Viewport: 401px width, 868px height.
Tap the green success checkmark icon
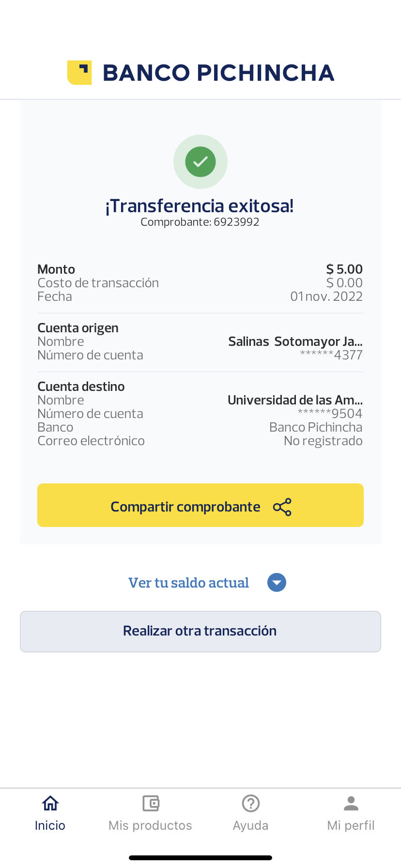tap(200, 162)
